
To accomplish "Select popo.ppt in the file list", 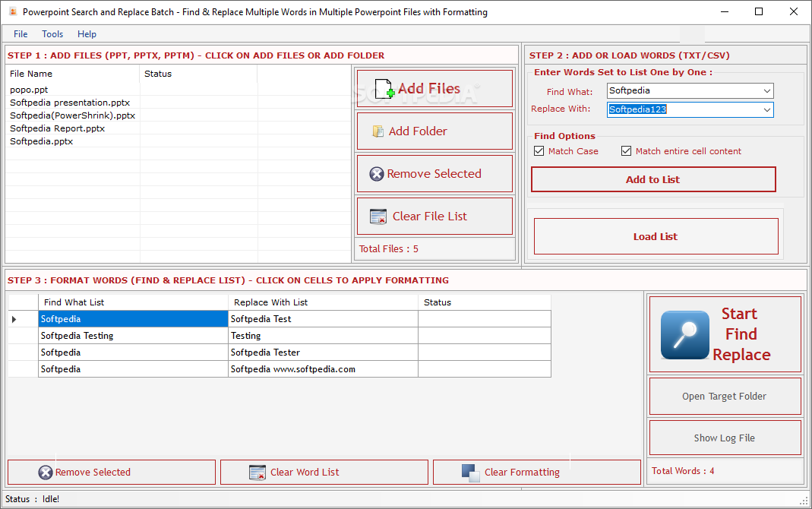I will tap(29, 90).
